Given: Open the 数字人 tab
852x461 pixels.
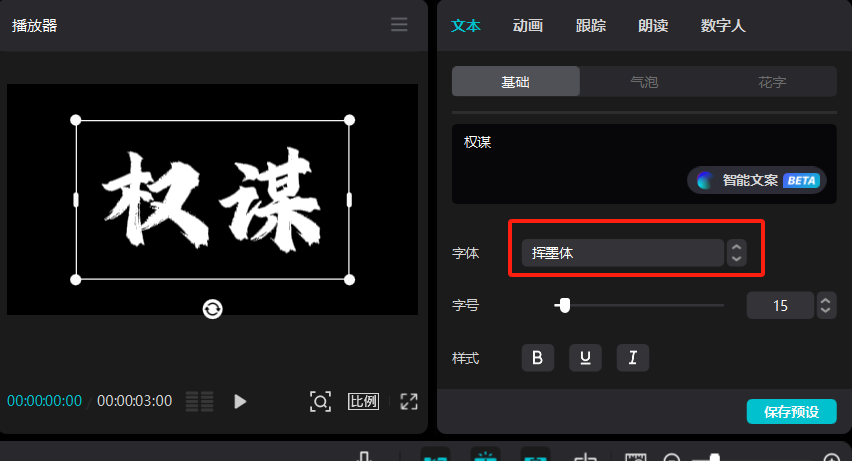Looking at the screenshot, I should pos(723,26).
